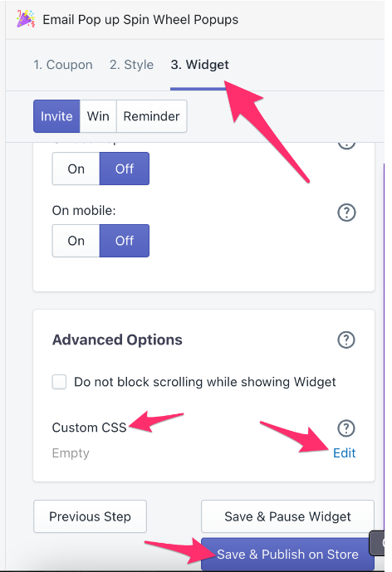The height and width of the screenshot is (572, 392).
Task: Click the Previous Step button
Action: 91,516
